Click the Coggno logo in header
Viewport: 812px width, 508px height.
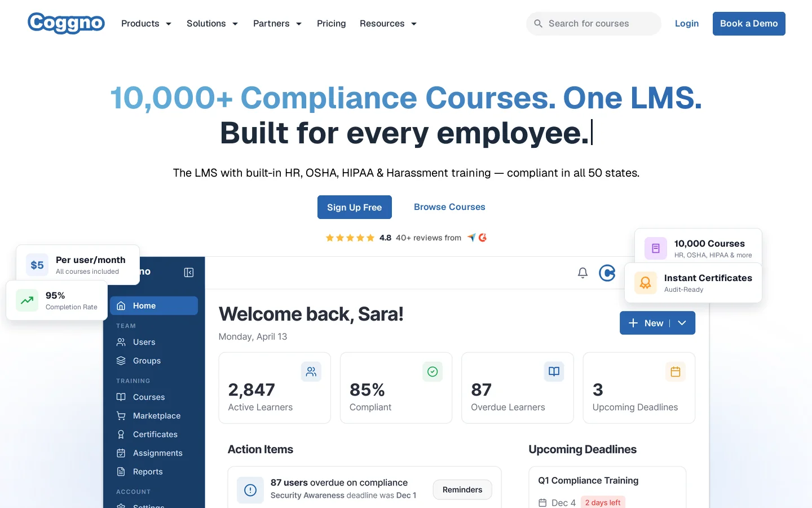click(66, 23)
